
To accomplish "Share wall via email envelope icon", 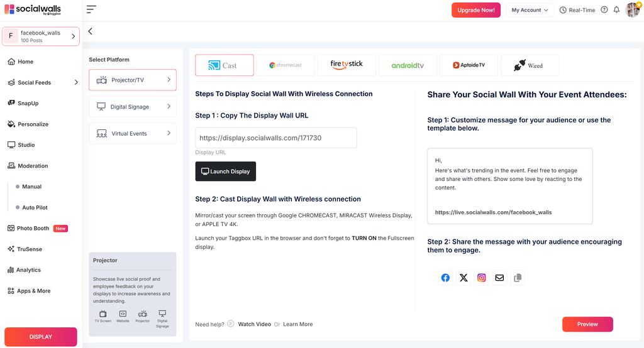I will tap(499, 278).
